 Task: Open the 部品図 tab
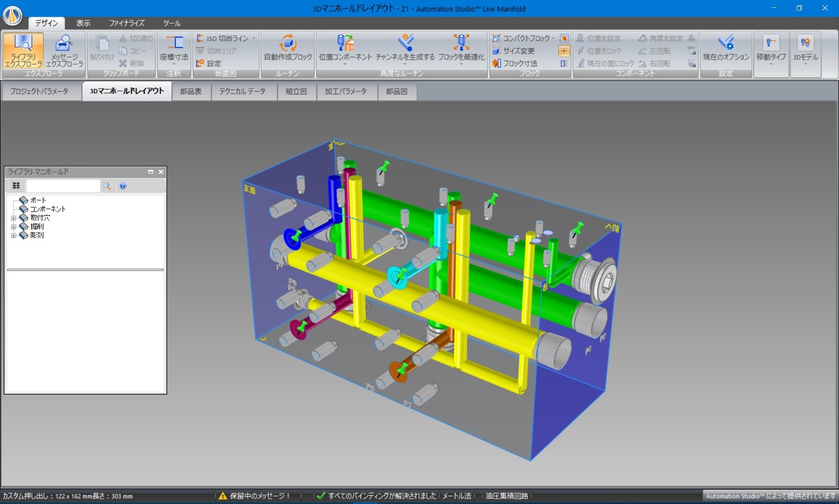[x=397, y=91]
